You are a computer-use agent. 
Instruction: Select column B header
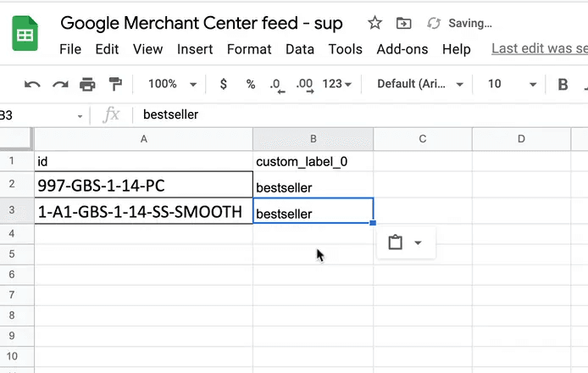click(x=313, y=139)
